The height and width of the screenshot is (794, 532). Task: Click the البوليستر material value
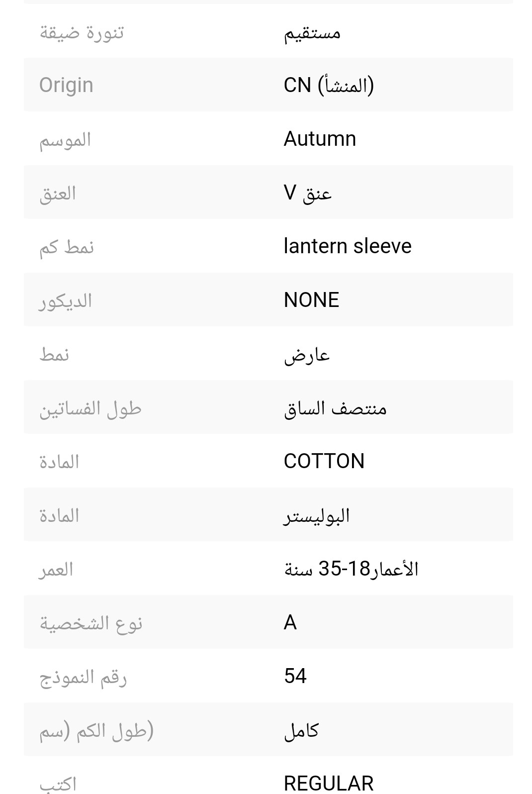317,515
